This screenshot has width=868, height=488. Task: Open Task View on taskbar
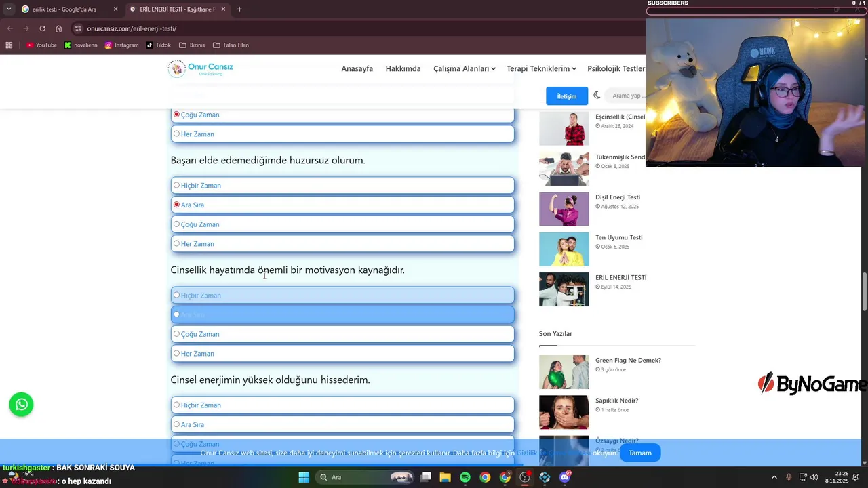(425, 477)
